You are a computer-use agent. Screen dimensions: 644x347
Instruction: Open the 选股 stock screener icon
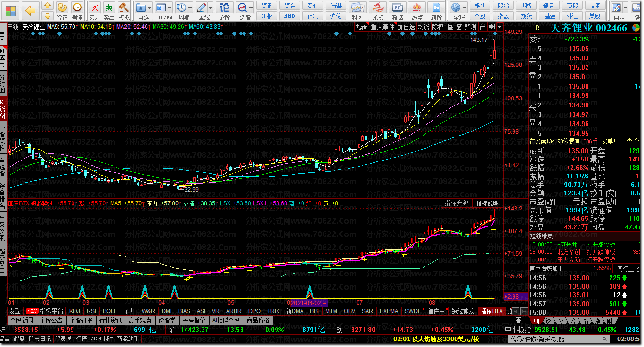(242, 7)
